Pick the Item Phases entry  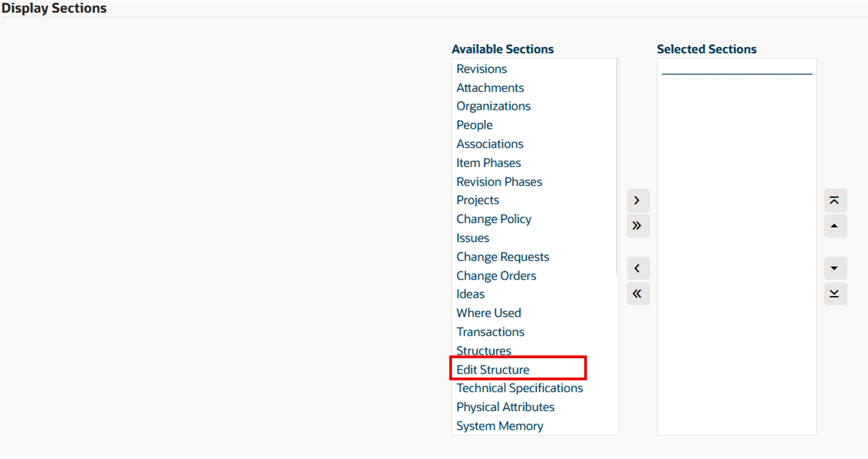488,163
